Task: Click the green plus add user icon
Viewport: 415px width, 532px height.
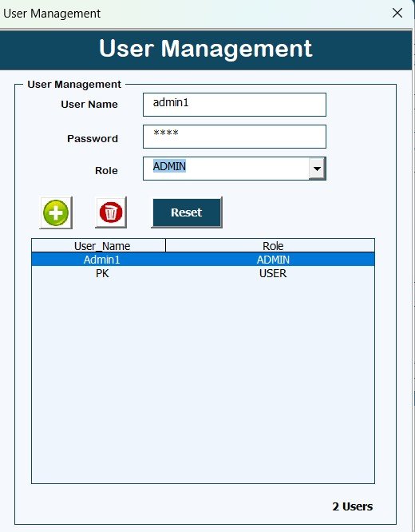Action: (56, 212)
